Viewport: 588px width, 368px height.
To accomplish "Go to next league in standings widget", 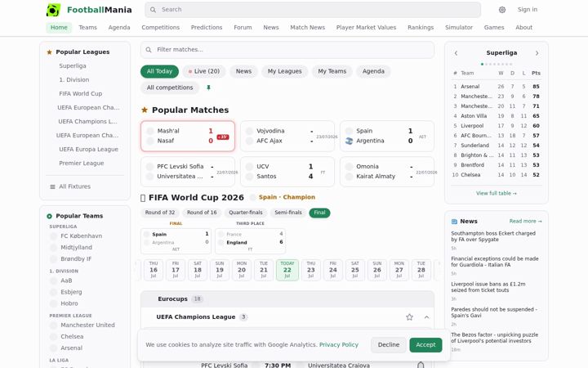I will tap(537, 53).
